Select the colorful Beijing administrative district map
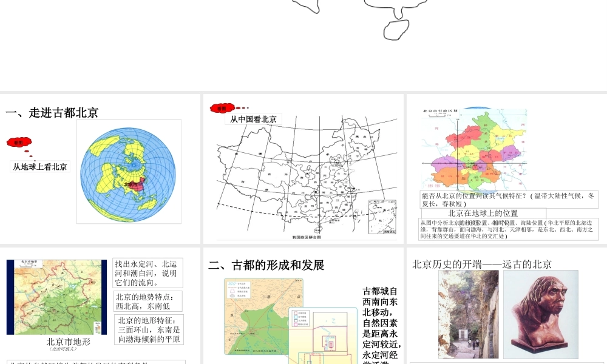Screen dimensions: 607x364 pyautogui.click(x=474, y=149)
